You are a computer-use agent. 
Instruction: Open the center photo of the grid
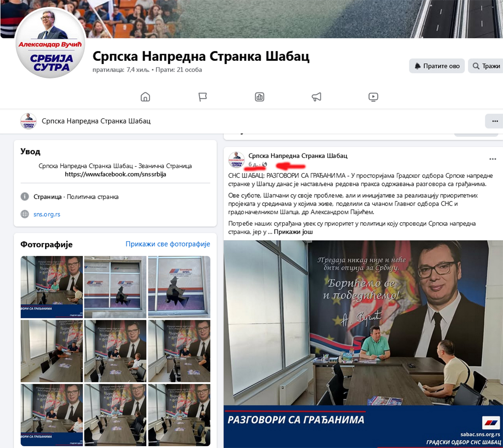click(x=115, y=351)
